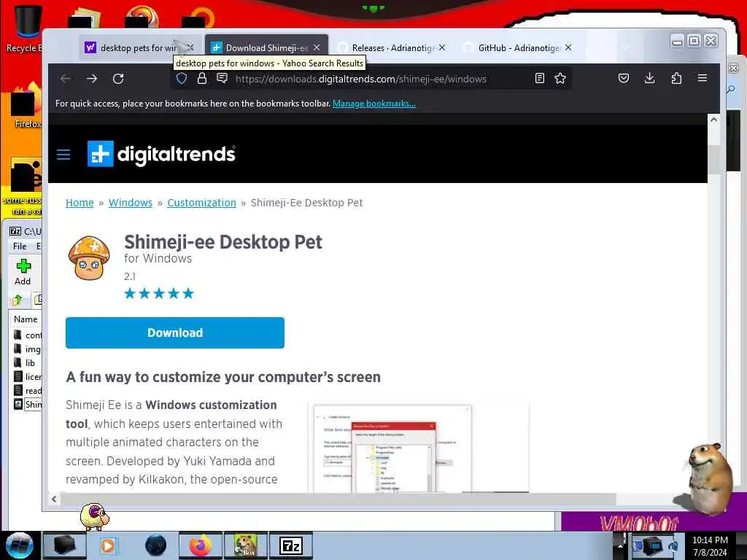Click the horizontal scrollbar left arrow
747x560 pixels.
(54, 499)
